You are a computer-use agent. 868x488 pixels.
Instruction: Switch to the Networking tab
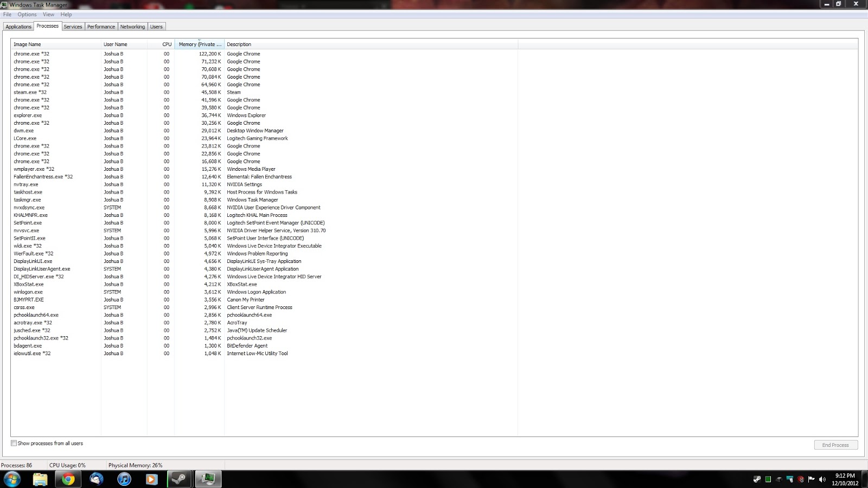(132, 27)
